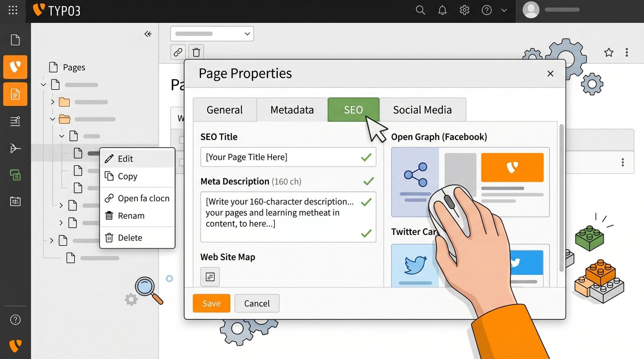Screen dimensions: 644x359
Task: Click the TYPO3 logo in top bar
Action: tap(57, 10)
